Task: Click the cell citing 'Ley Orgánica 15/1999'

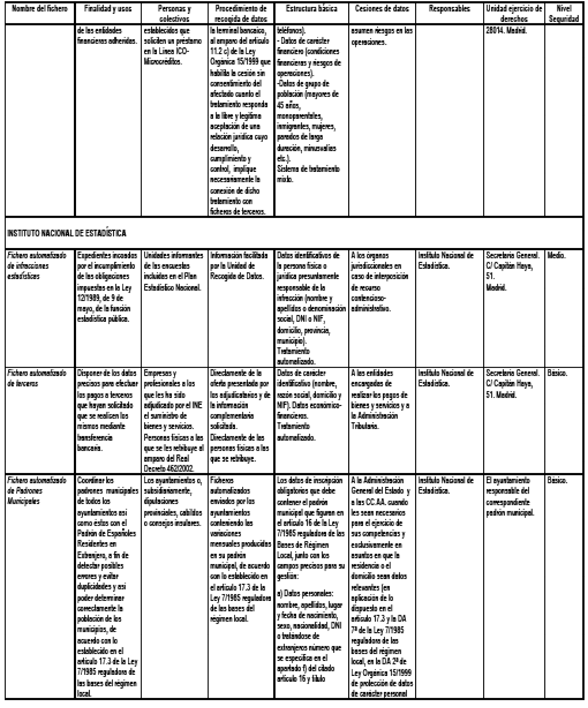Action: pyautogui.click(x=240, y=121)
